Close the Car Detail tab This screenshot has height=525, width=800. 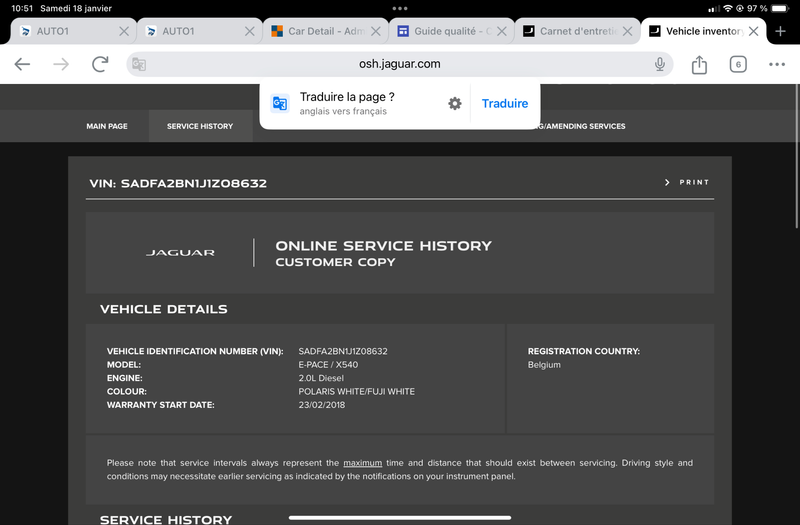(376, 31)
